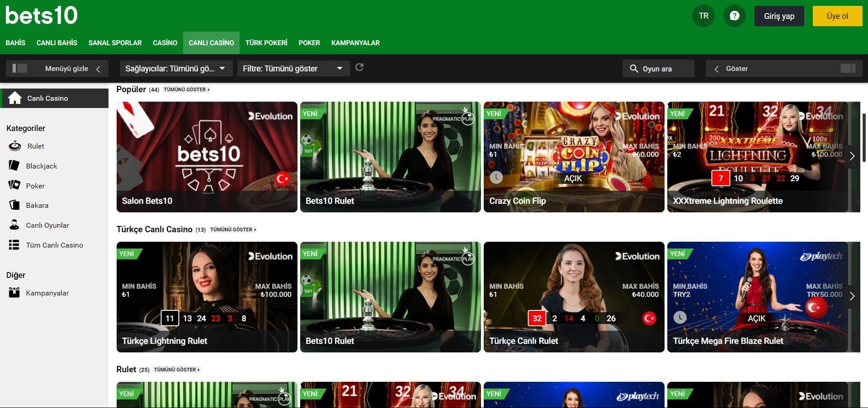Open the Sağlayıcılar providers dropdown
Viewport: 868px width, 408px height.
pyautogui.click(x=175, y=68)
